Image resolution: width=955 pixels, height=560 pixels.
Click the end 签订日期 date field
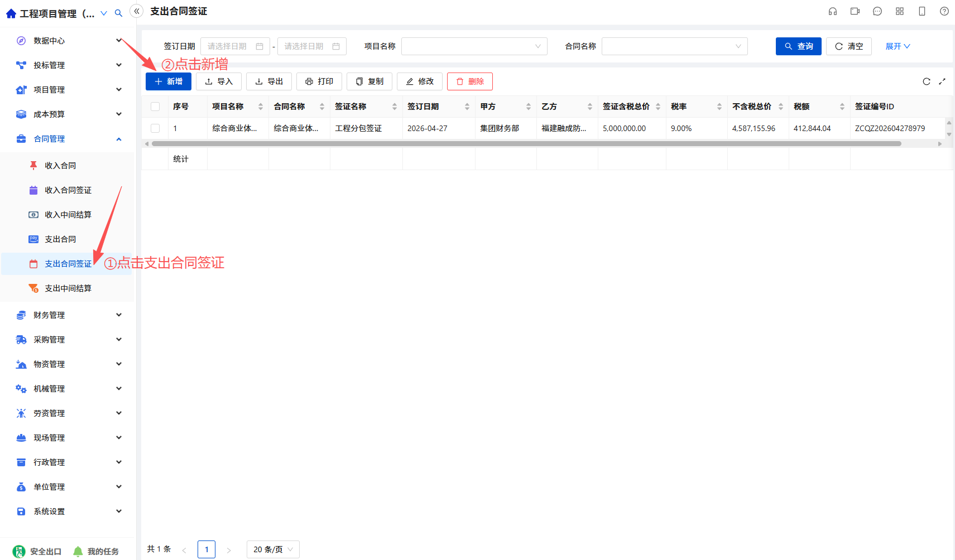312,46
